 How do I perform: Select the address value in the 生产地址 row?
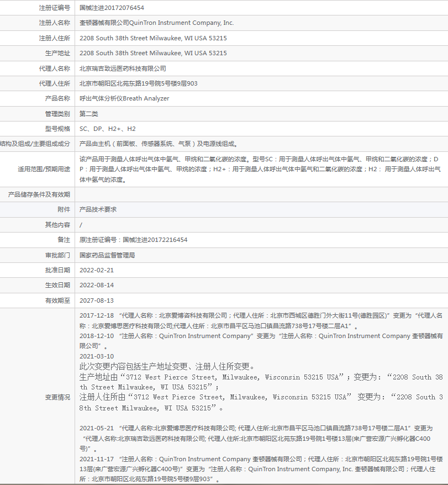[x=153, y=53]
